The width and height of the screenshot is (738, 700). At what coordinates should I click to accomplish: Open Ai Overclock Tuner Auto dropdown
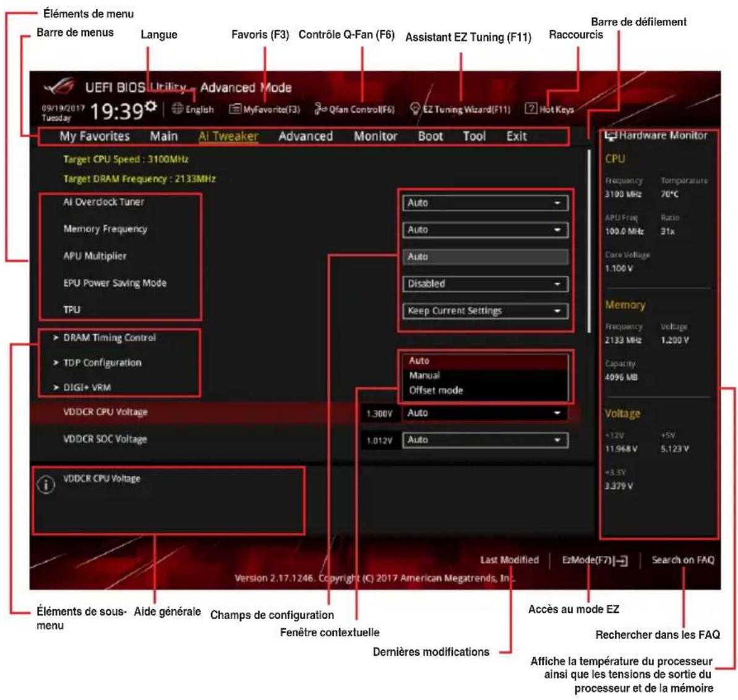(485, 203)
